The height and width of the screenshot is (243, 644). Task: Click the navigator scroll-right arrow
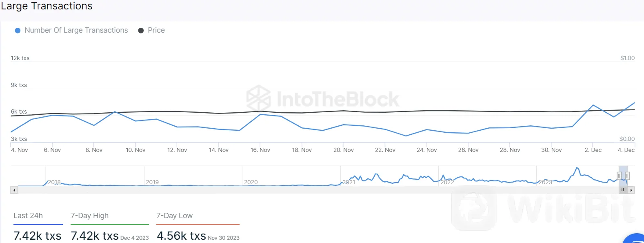pyautogui.click(x=631, y=190)
